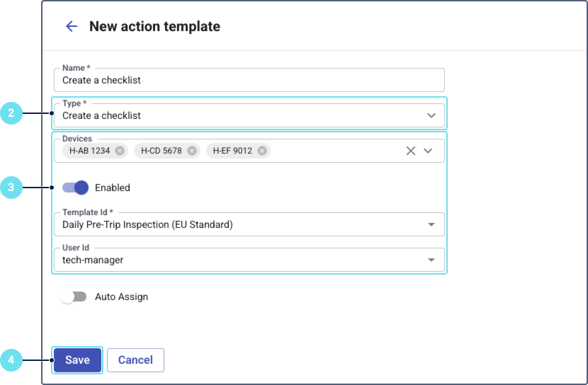Click step marker number 3

coord(11,188)
